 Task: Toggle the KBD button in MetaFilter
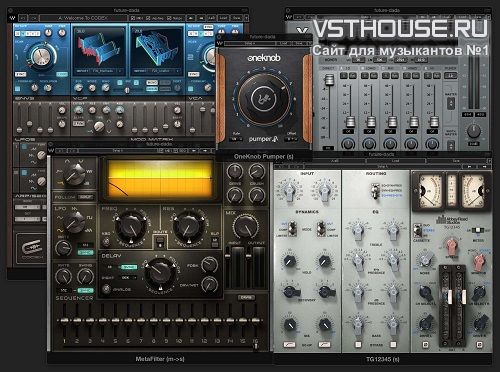pos(106,241)
